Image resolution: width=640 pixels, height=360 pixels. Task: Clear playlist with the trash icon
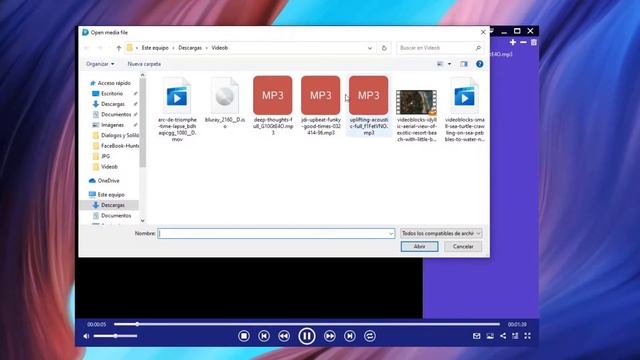pos(533,42)
